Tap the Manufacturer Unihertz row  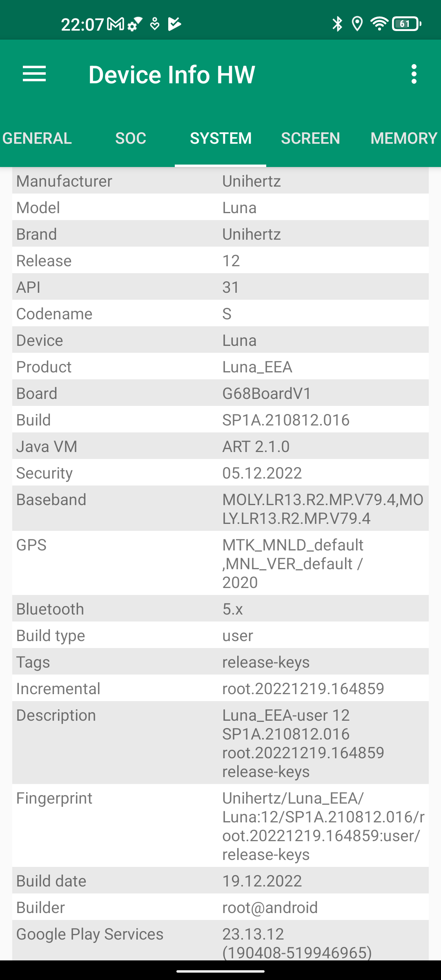[x=220, y=181]
